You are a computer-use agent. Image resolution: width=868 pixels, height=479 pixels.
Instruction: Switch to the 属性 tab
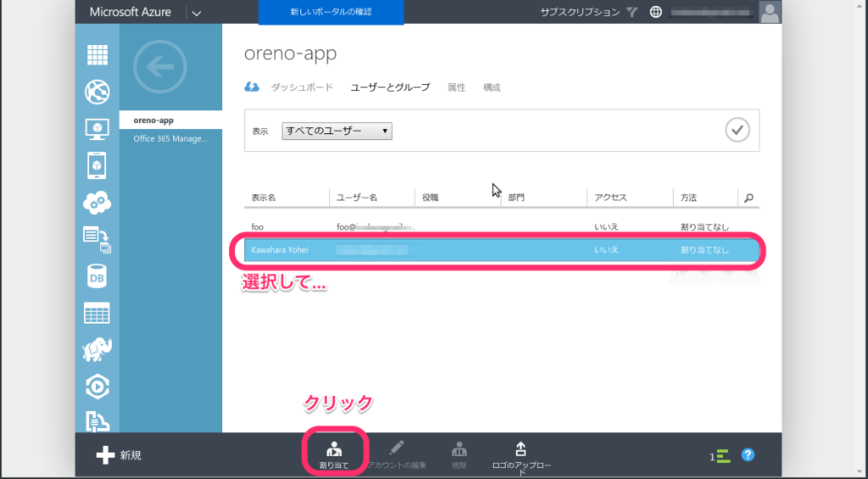[x=457, y=87]
